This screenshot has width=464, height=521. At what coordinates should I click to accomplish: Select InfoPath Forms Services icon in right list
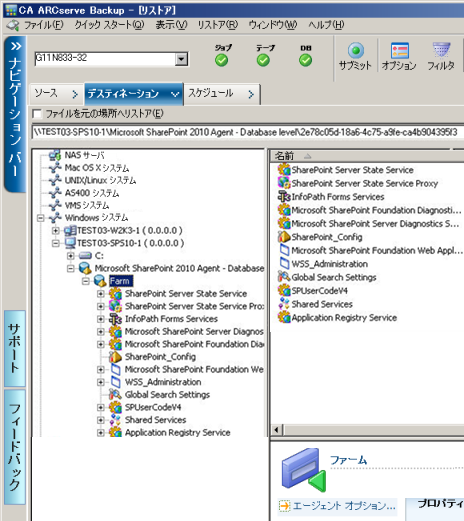click(x=284, y=197)
